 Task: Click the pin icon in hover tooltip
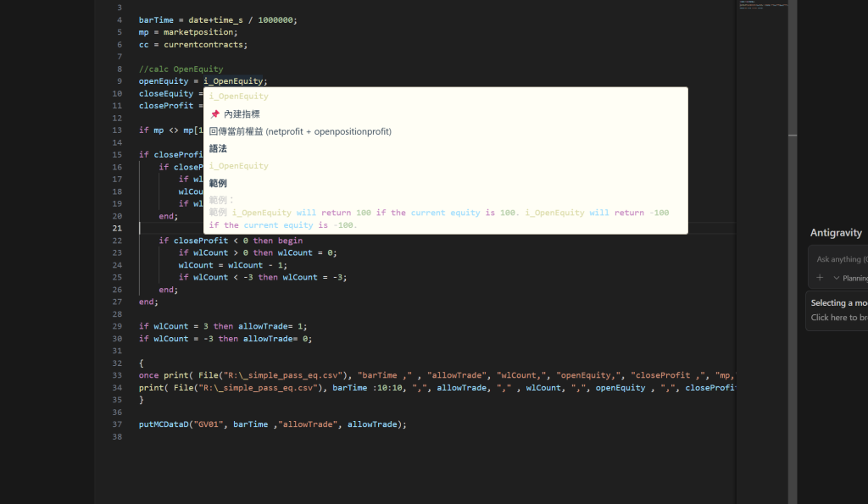(214, 114)
